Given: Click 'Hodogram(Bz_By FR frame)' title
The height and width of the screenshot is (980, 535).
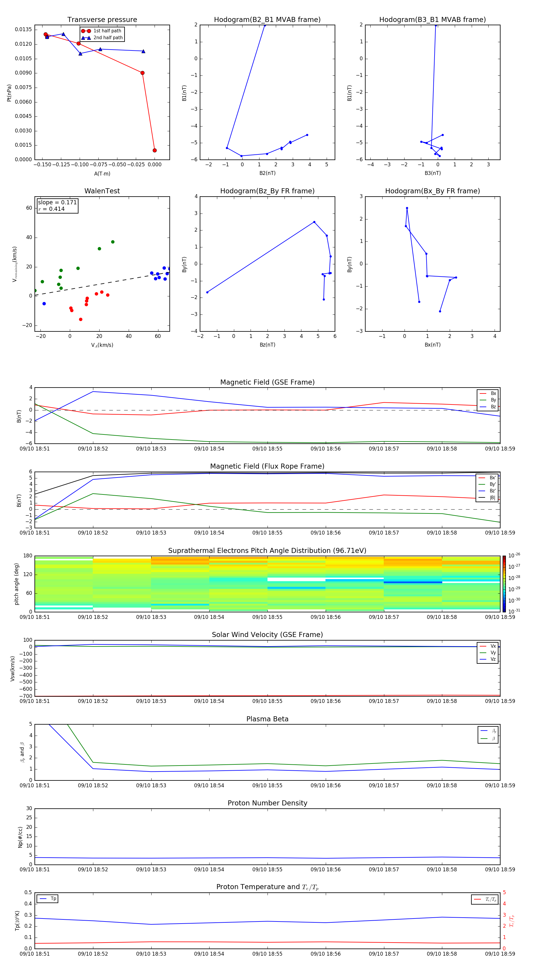Looking at the screenshot, I should pos(267,191).
